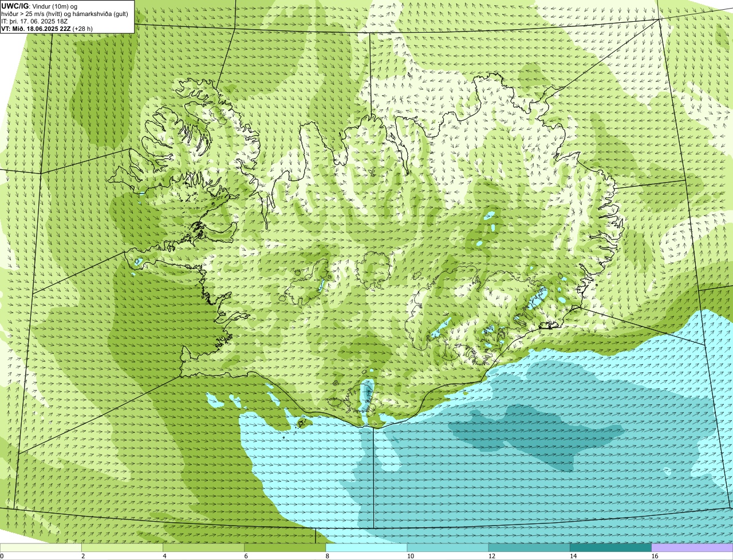Click the '2' tick label on color scale
Viewport: 733px width, 560px height.
(x=83, y=556)
